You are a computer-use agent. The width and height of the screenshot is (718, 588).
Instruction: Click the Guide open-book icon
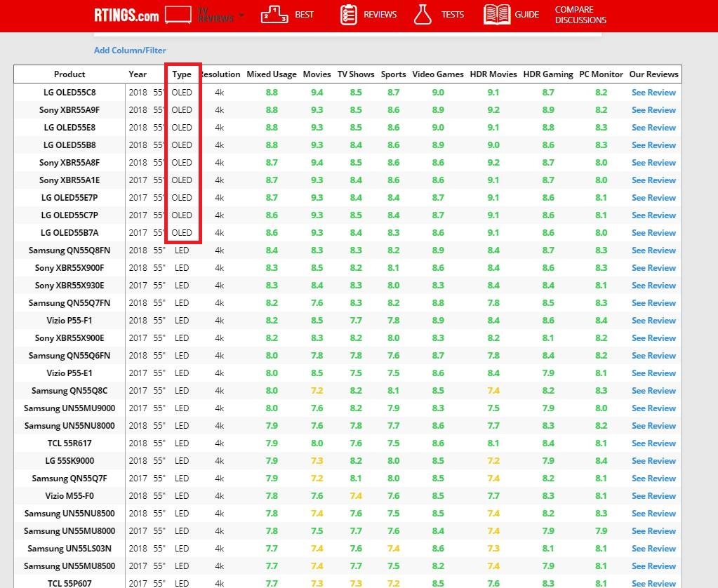tap(497, 15)
